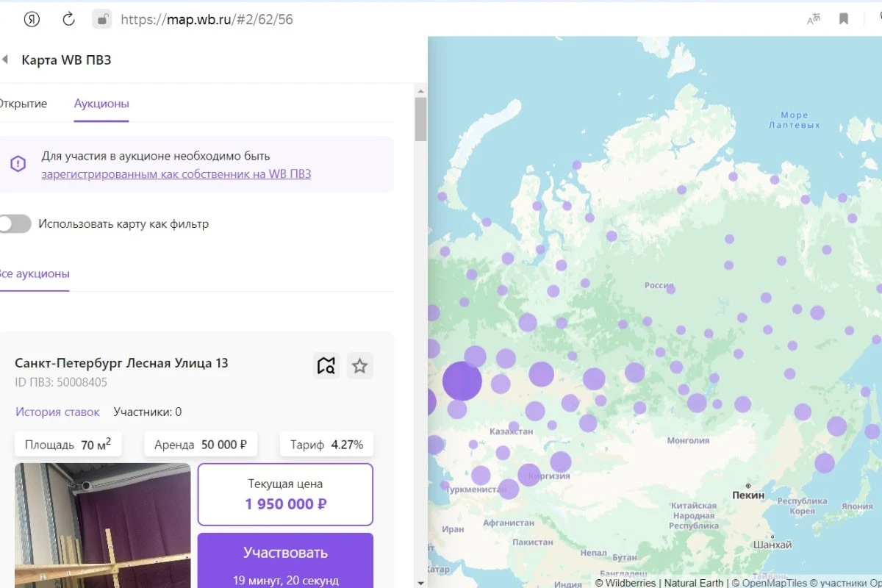The height and width of the screenshot is (588, 882).
Task: Click the warning info icon in notice
Action: 18,164
